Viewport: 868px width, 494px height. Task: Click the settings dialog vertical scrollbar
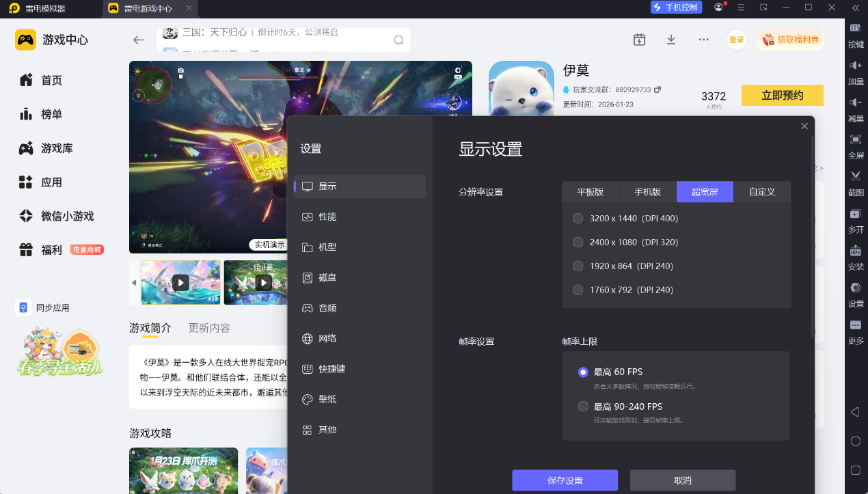[x=812, y=236]
